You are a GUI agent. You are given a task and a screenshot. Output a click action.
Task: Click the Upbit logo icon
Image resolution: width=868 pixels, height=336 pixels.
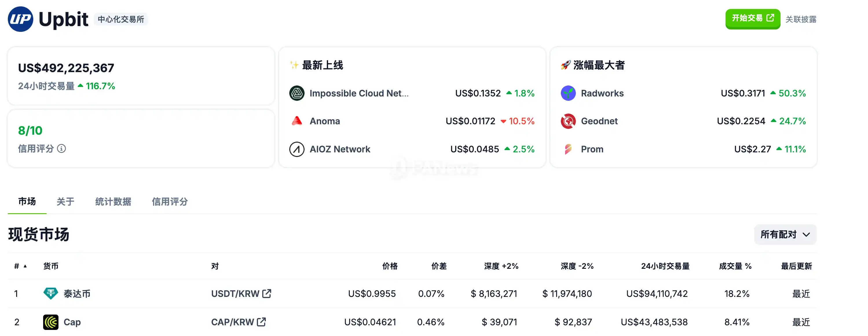[21, 19]
